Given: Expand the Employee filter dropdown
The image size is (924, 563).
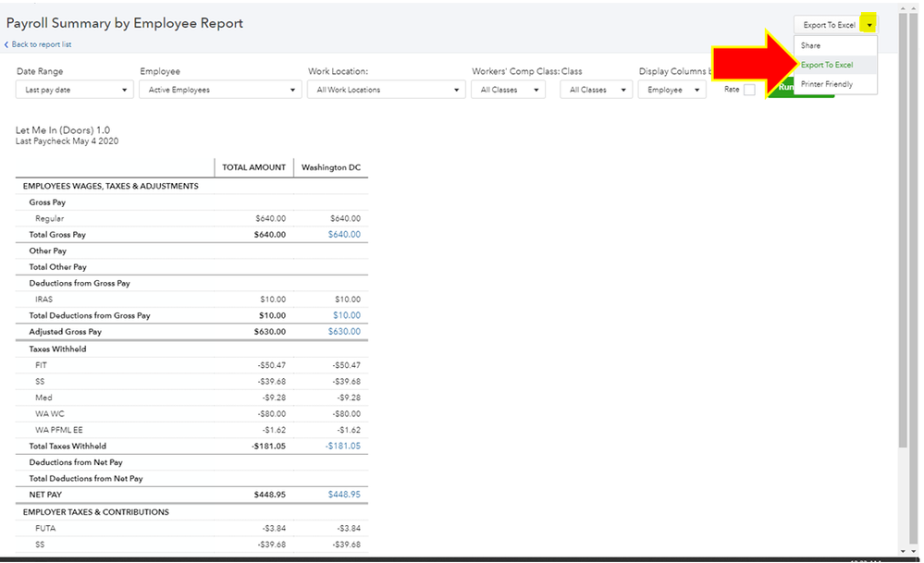Looking at the screenshot, I should pyautogui.click(x=220, y=90).
